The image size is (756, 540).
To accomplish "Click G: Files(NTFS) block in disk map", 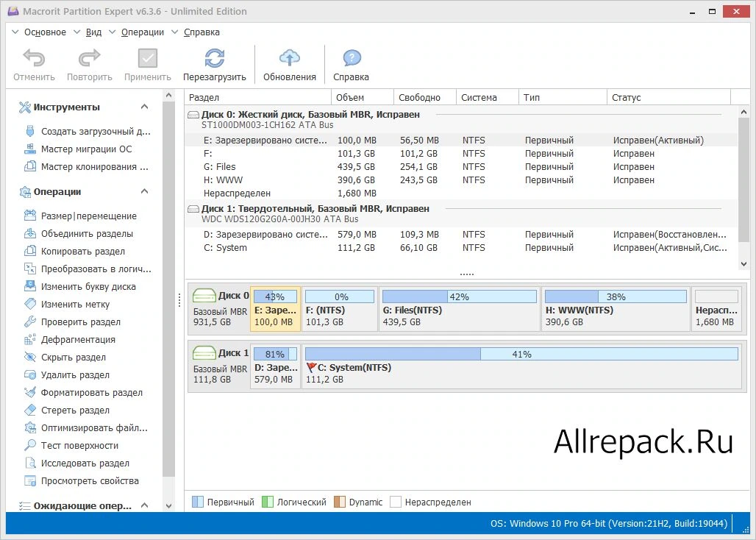I will [460, 309].
